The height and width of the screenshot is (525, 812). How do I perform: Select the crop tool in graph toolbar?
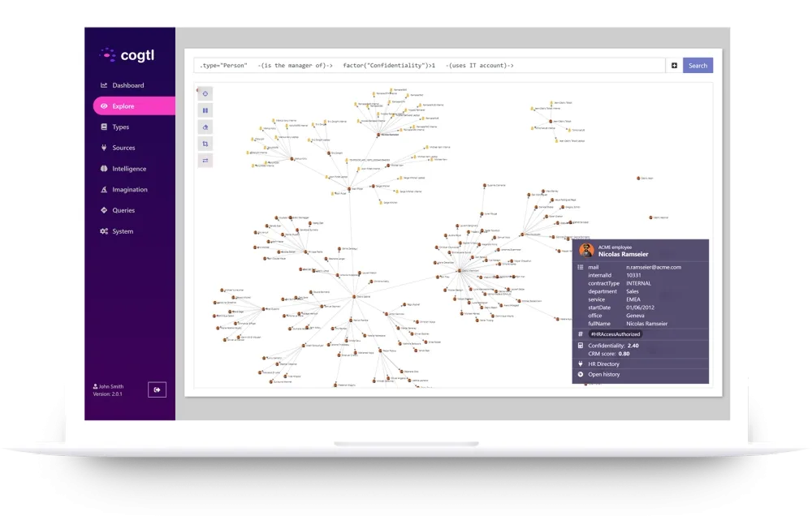click(205, 144)
